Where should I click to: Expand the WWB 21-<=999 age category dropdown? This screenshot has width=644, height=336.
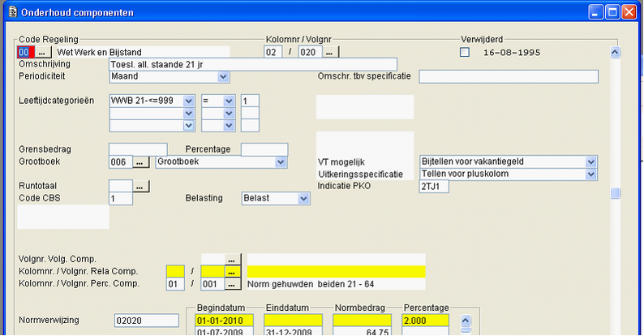pyautogui.click(x=188, y=101)
